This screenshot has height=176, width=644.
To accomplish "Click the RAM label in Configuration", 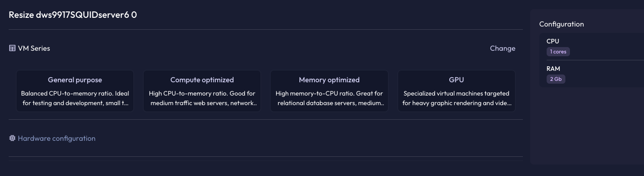I will pos(553,69).
